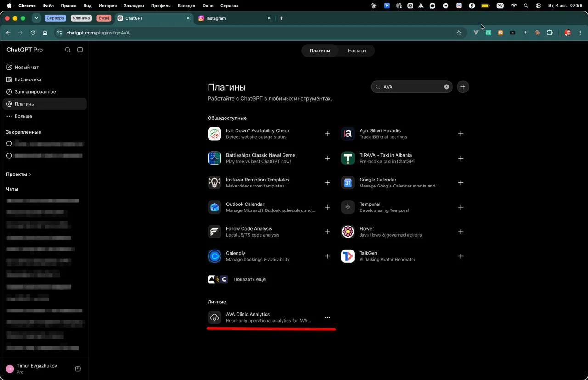Add the Outlook Calendar plugin
Viewport: 588px width, 380px height.
pyautogui.click(x=328, y=207)
